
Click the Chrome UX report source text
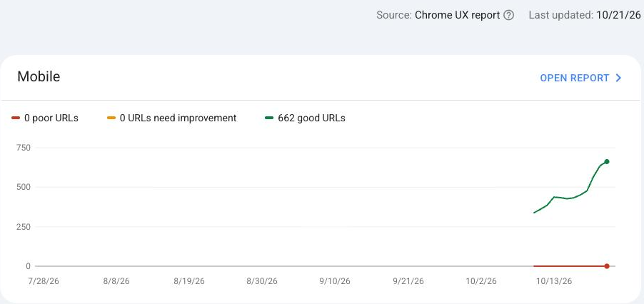(x=457, y=15)
